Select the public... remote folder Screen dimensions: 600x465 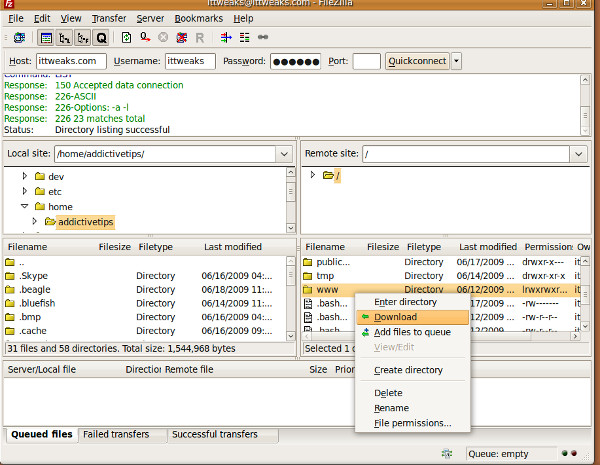(x=333, y=262)
